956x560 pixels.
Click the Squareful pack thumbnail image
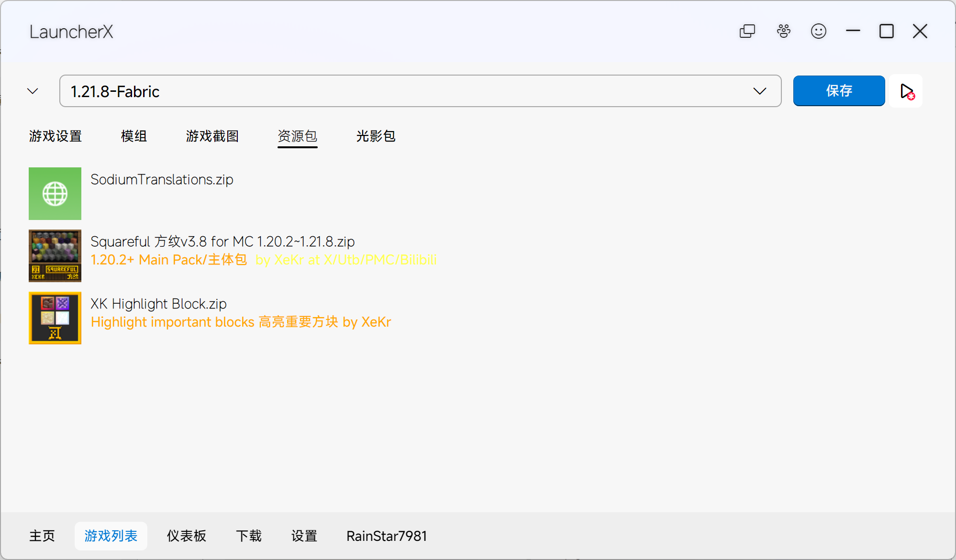pyautogui.click(x=55, y=256)
